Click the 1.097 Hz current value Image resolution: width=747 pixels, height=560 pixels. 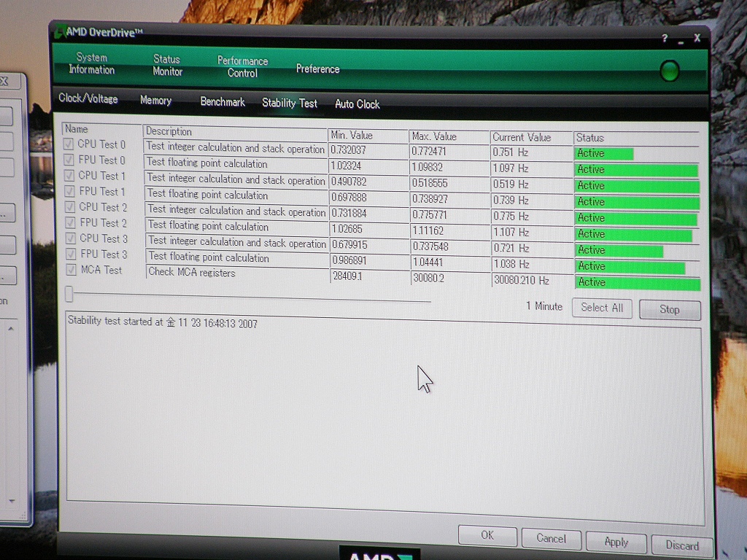(511, 168)
